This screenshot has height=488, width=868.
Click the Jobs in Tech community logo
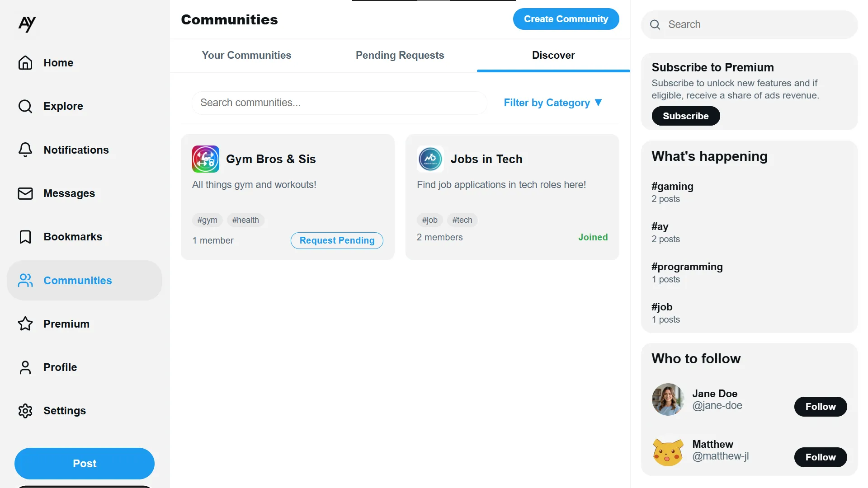point(430,159)
